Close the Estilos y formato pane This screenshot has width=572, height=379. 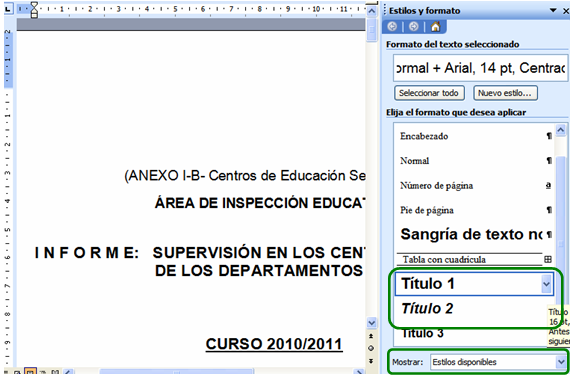566,11
